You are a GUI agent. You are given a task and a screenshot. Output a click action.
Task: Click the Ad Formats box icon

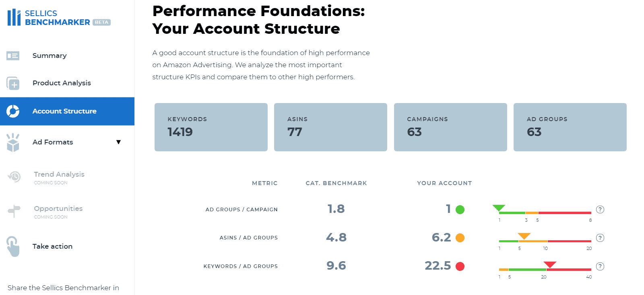click(13, 142)
